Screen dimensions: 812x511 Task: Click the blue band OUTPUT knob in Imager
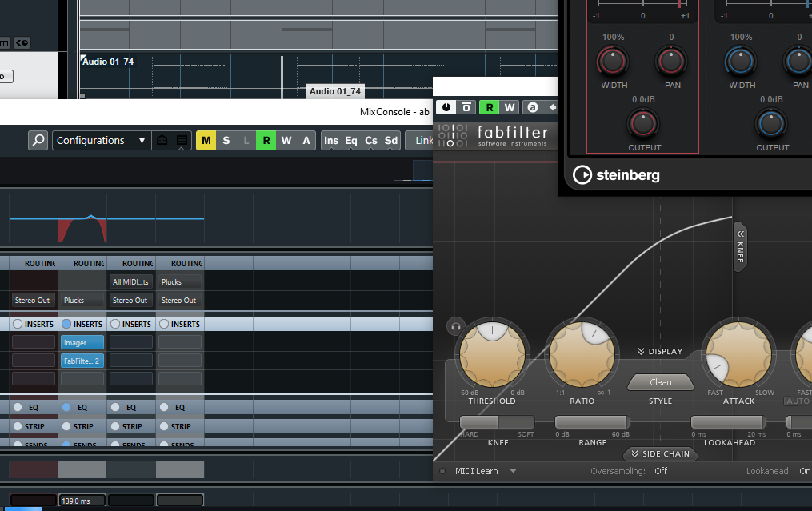click(x=771, y=124)
